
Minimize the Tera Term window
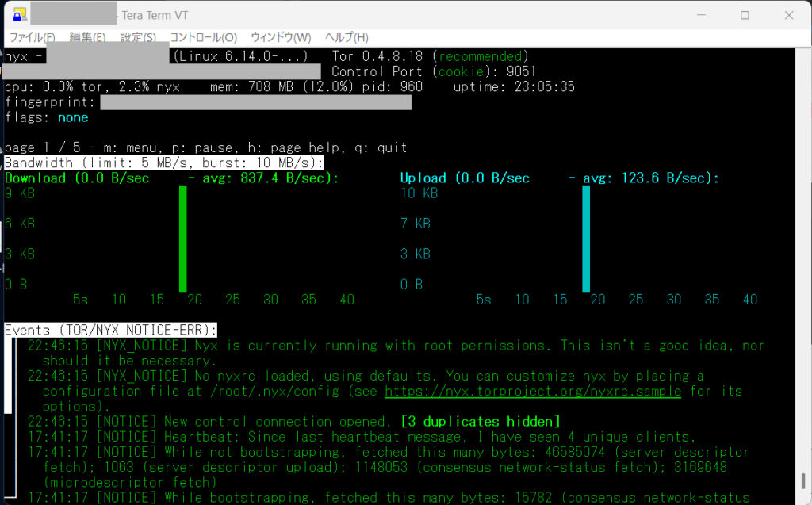(703, 15)
